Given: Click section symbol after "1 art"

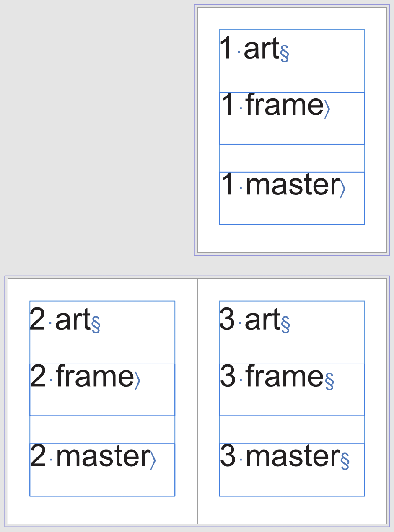Looking at the screenshot, I should coord(285,53).
